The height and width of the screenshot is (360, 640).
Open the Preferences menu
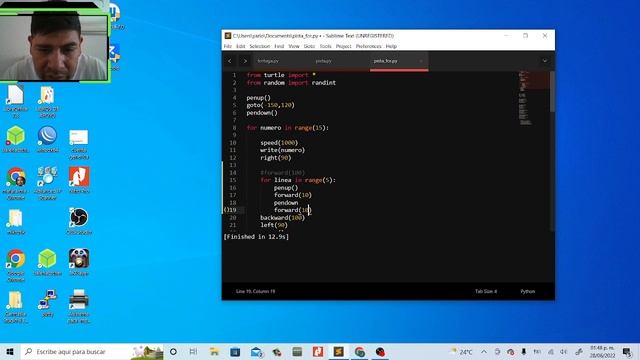point(369,47)
